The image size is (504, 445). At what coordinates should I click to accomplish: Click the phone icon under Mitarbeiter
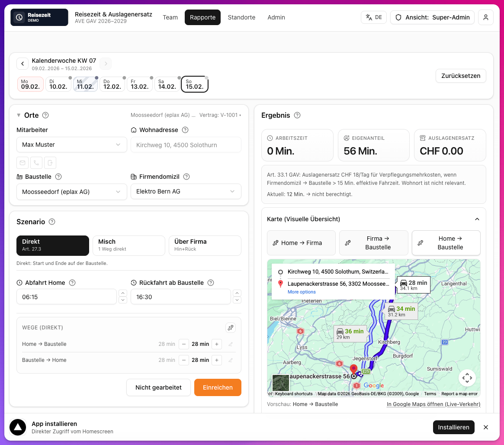click(36, 163)
